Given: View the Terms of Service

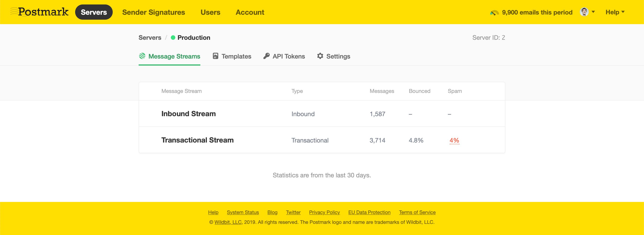Looking at the screenshot, I should [x=417, y=212].
